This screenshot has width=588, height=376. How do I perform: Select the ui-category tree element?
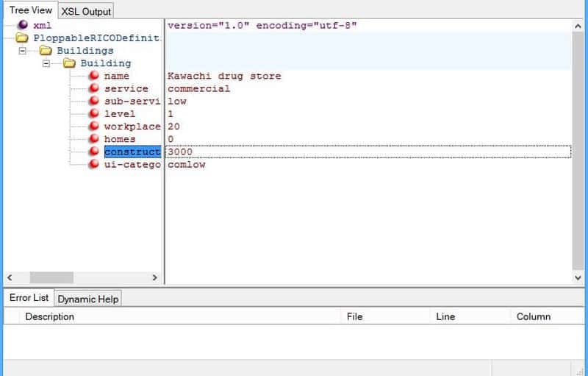tap(132, 165)
